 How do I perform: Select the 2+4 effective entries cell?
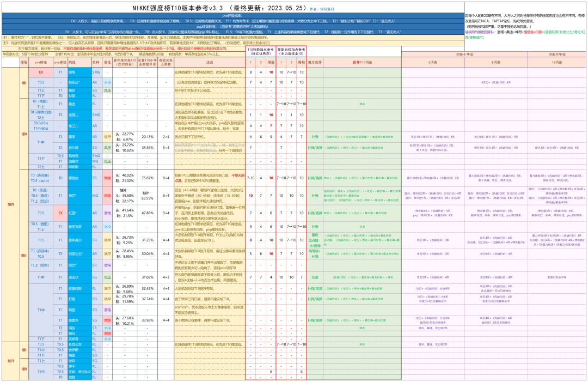(166, 137)
